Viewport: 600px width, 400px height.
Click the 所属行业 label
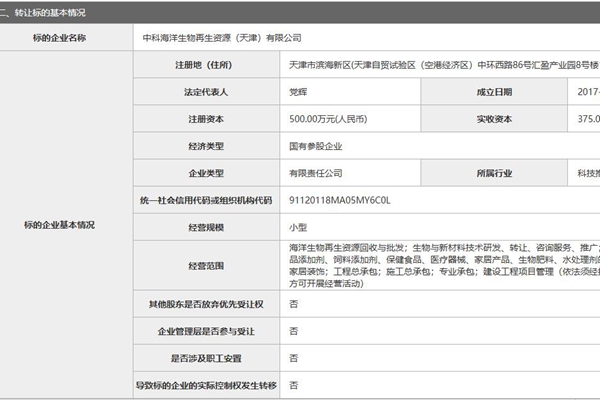pos(493,173)
